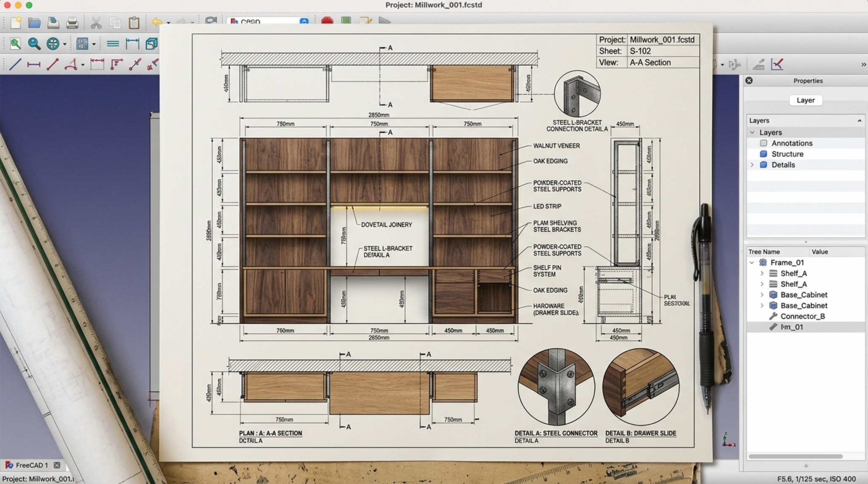Expand the first Shelf_A node
868x484 pixels.
[x=762, y=273]
